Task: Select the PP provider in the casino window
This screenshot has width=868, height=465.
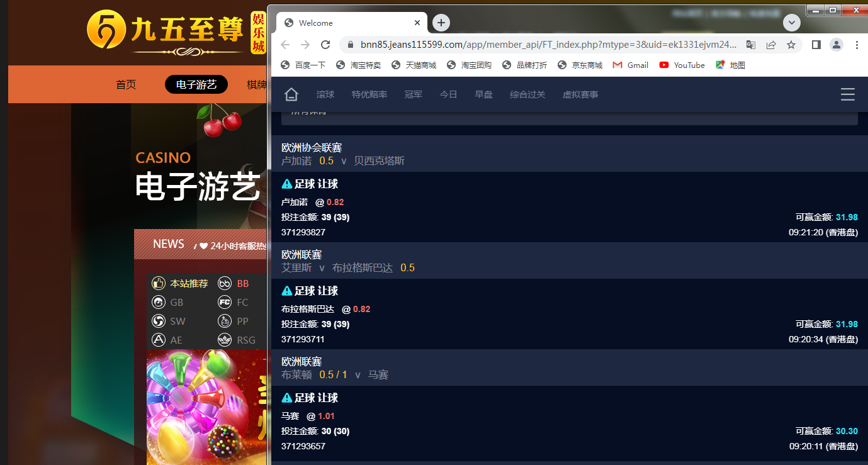Action: 234,322
